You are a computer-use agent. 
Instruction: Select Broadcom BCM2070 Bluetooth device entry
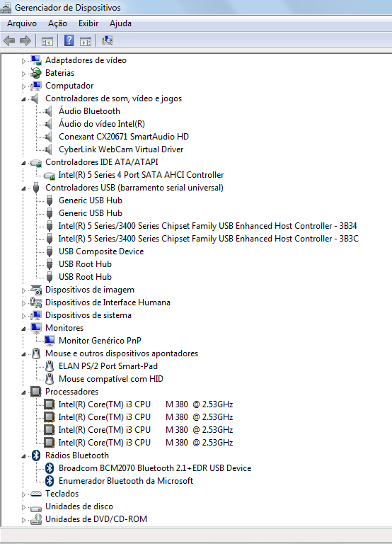tap(155, 468)
